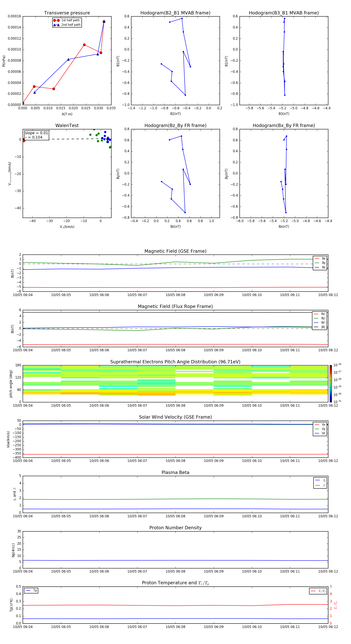Viewport: 351px width, 644px height.
Task: Click the "Suprathermal Electrons Pitch Angle Distribution" title
Action: click(x=175, y=362)
